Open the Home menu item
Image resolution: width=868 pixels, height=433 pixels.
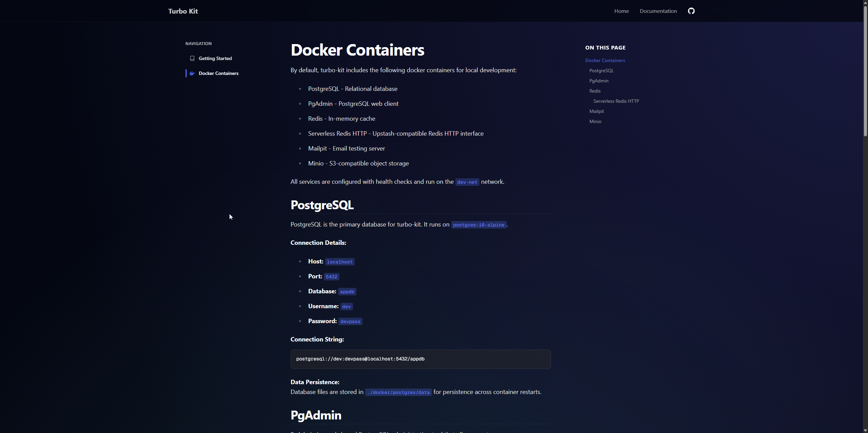(x=621, y=11)
